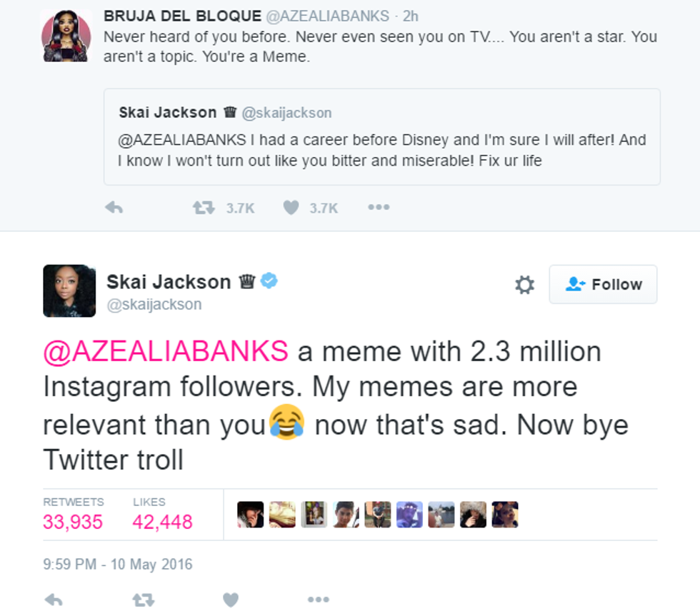700x611 pixels.
Task: Retweet the top Azealia Banks tweet
Action: click(203, 208)
